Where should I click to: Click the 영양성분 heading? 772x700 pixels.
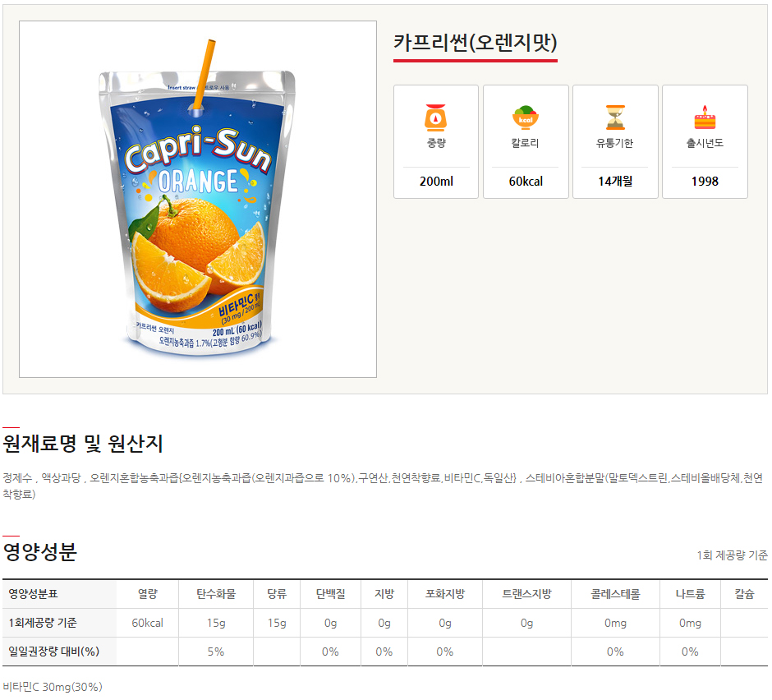click(x=40, y=552)
